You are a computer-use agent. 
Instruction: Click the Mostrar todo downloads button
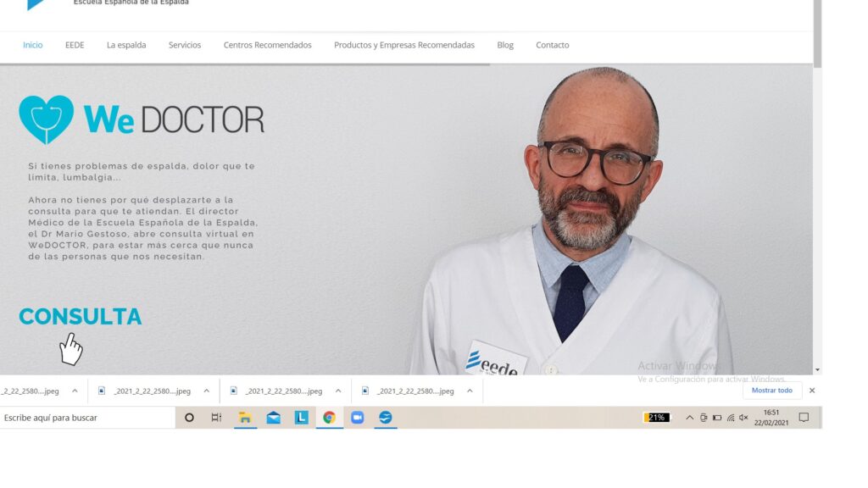(x=771, y=391)
